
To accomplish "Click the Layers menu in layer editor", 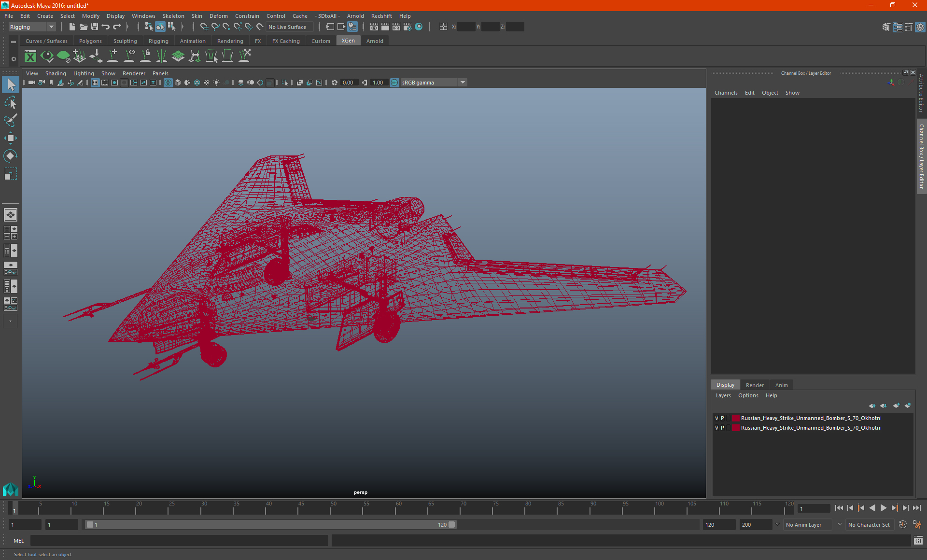I will [x=723, y=395].
